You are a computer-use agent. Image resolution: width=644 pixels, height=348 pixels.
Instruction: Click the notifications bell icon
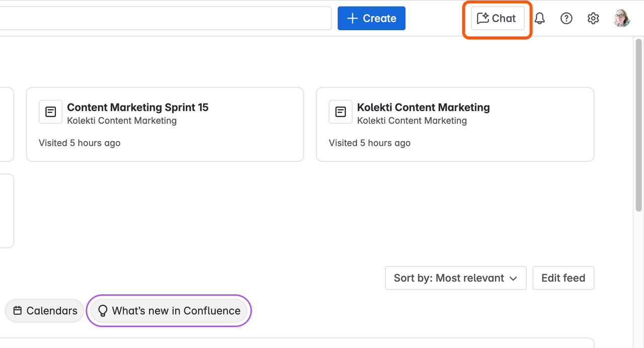[x=539, y=19]
